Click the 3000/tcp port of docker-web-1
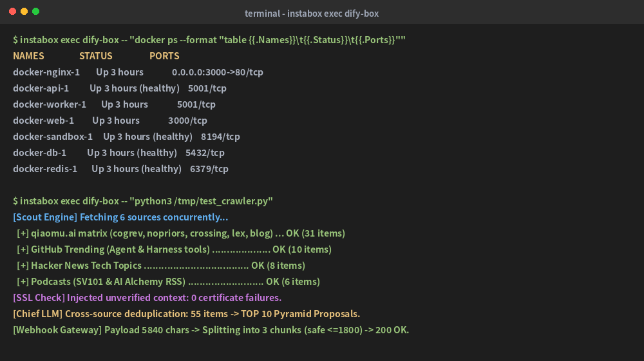This screenshot has height=361, width=644. [187, 121]
